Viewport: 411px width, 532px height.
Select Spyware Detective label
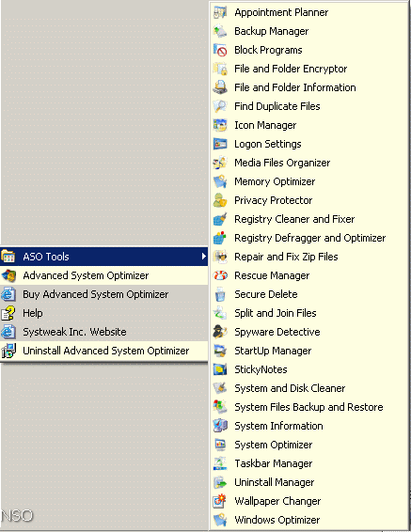pyautogui.click(x=277, y=332)
